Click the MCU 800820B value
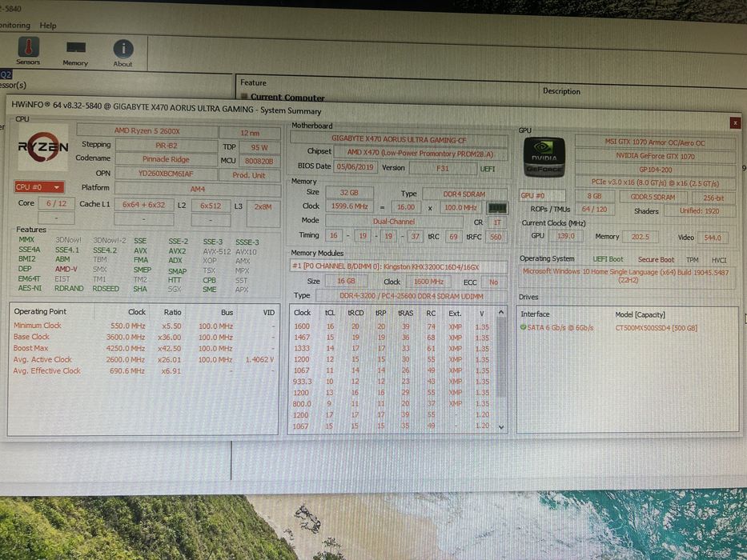The image size is (747, 560). click(259, 161)
